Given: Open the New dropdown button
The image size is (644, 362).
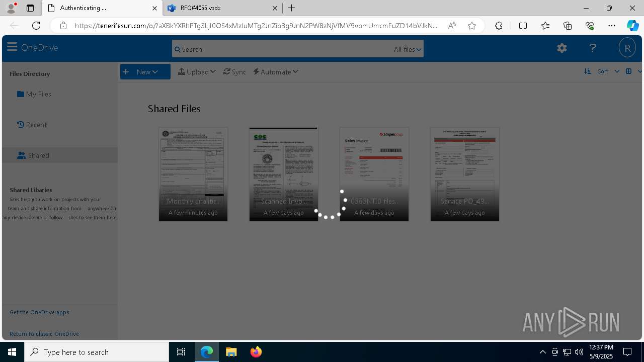Looking at the screenshot, I should pos(145,72).
